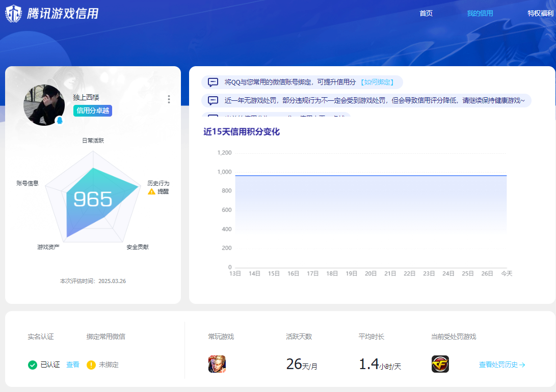Viewport: 556px width, 392px height.
Task: Open the CF icon under 当前受处罚游戏
Action: point(440,364)
